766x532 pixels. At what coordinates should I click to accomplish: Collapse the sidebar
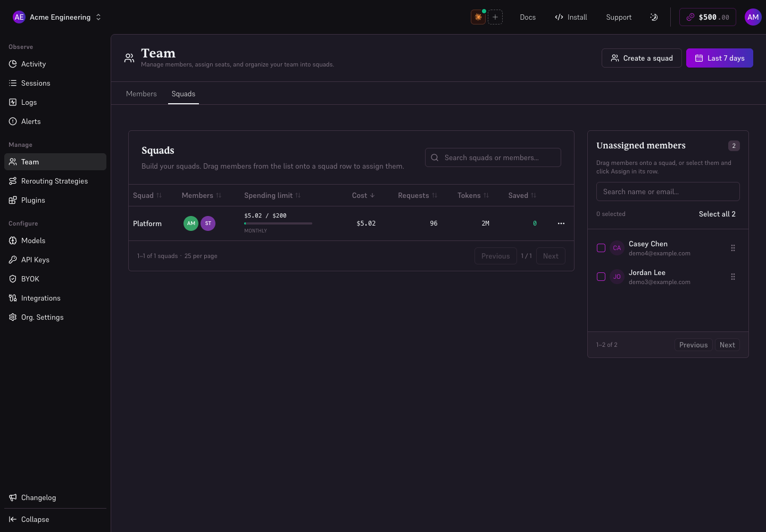55,519
